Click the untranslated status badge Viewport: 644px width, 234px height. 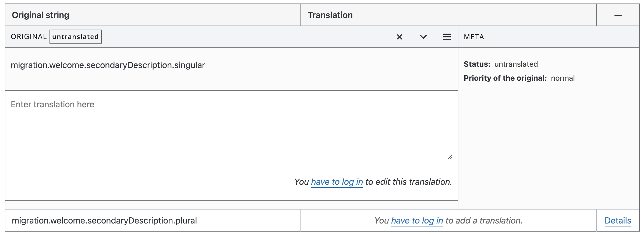(x=75, y=37)
